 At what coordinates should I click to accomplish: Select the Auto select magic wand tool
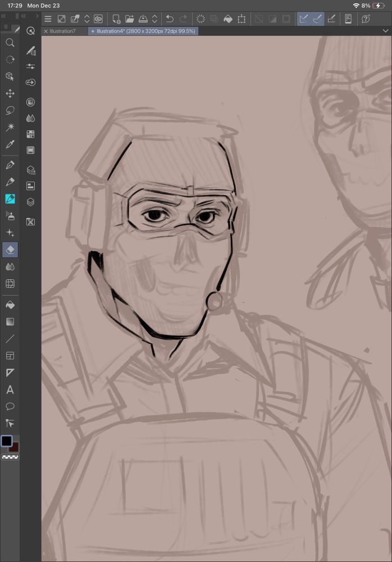coord(10,127)
